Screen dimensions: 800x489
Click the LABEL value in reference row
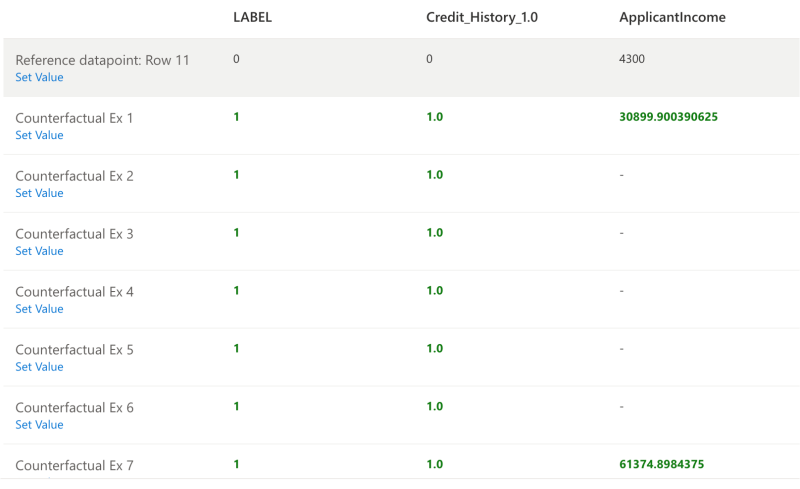point(236,59)
